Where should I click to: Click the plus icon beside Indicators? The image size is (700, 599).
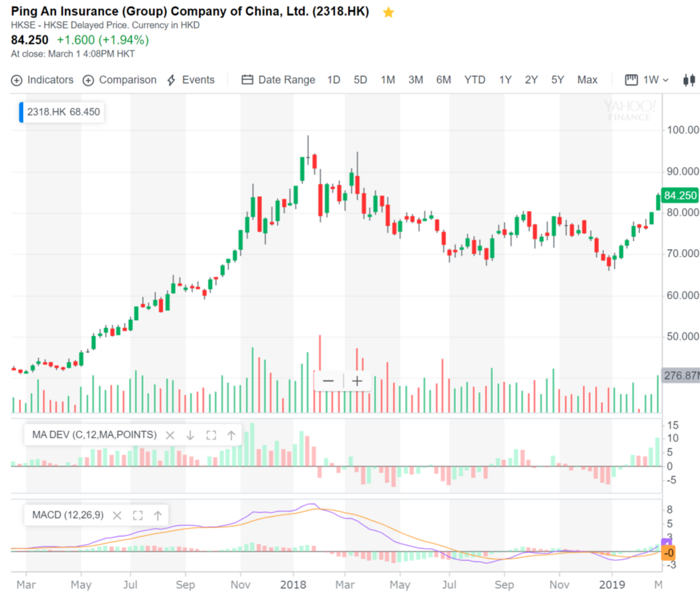coord(17,80)
